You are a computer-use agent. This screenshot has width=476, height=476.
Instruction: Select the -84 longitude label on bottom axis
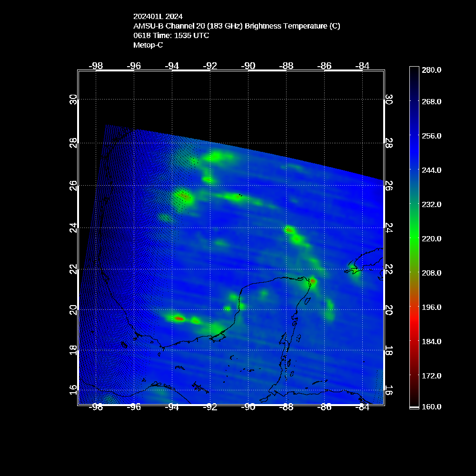click(x=363, y=407)
